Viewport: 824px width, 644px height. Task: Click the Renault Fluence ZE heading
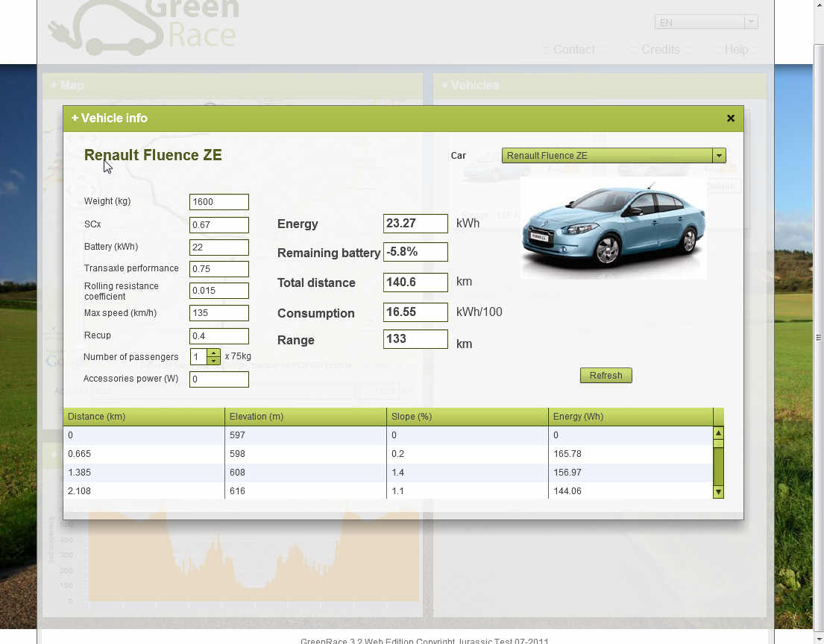tap(153, 155)
